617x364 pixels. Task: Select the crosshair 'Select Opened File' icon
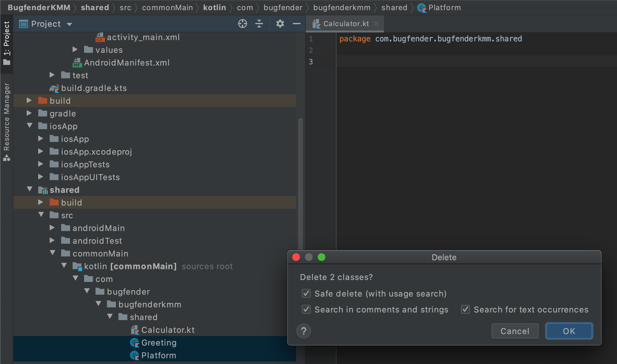pos(243,24)
